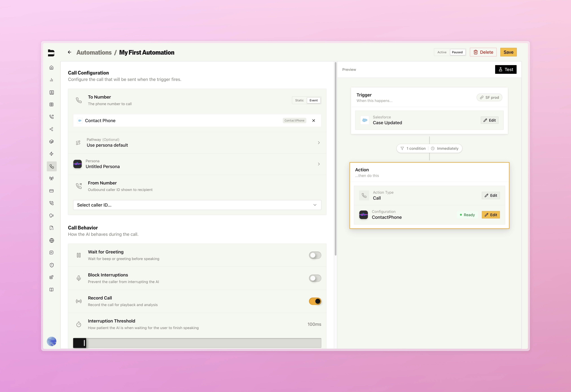This screenshot has height=392, width=571.
Task: Open the contacts panel icon
Action: click(52, 92)
